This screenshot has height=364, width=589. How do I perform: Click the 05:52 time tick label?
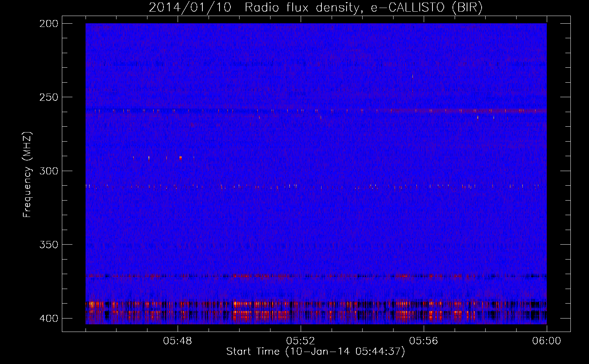301,341
